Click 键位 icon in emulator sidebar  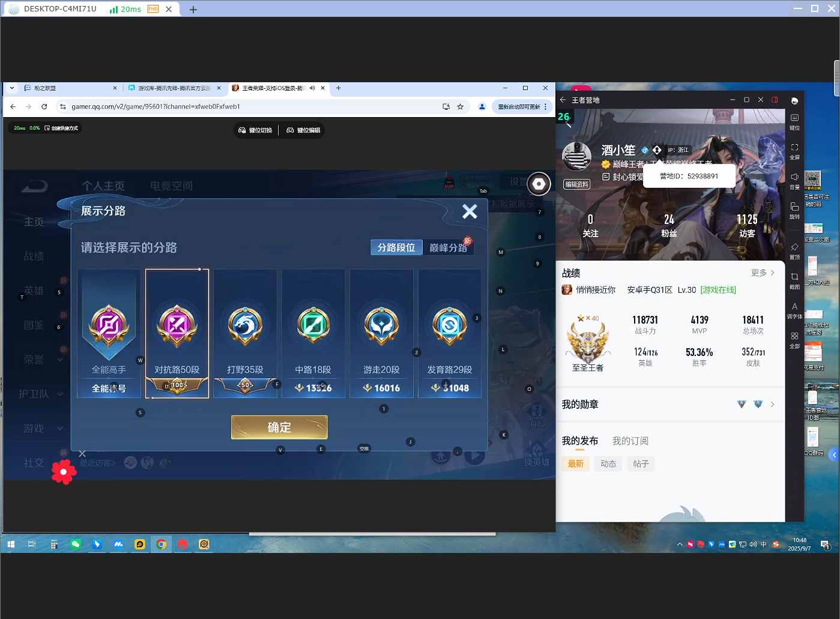pyautogui.click(x=794, y=121)
